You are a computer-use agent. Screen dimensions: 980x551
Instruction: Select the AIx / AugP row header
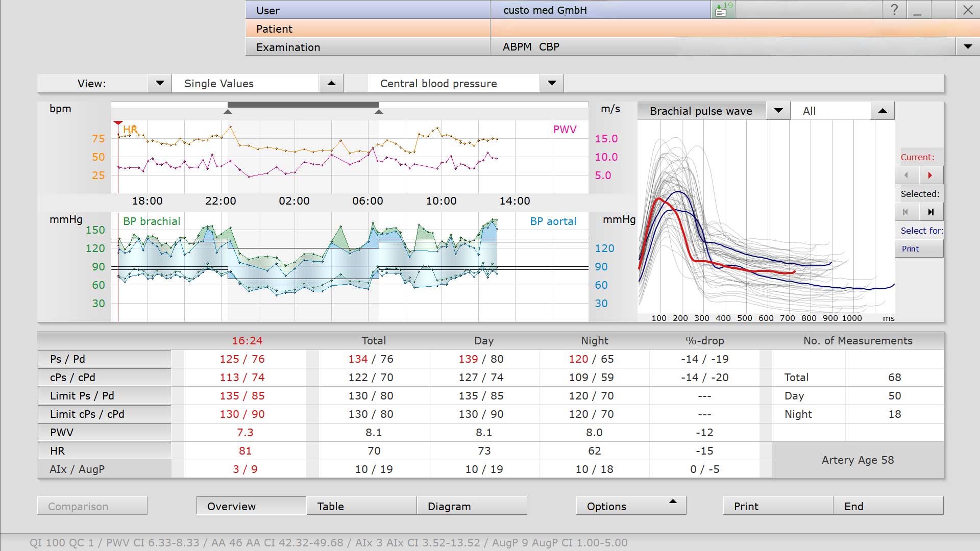[x=104, y=469]
